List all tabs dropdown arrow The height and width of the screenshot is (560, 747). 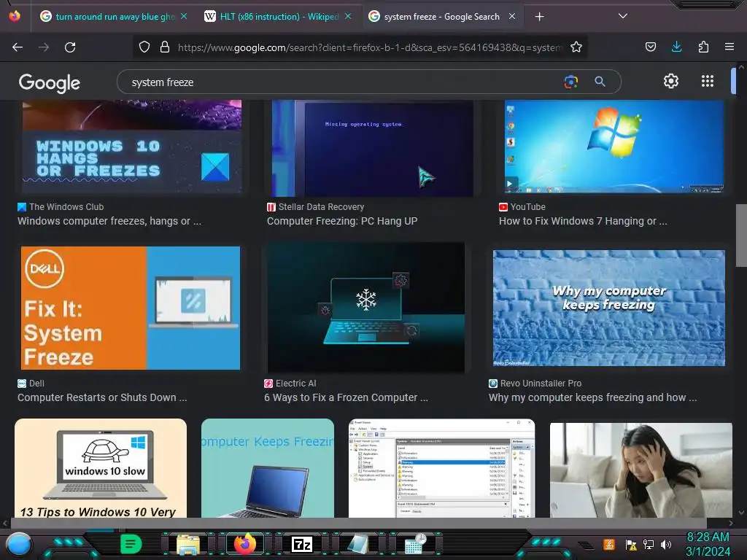(x=623, y=16)
